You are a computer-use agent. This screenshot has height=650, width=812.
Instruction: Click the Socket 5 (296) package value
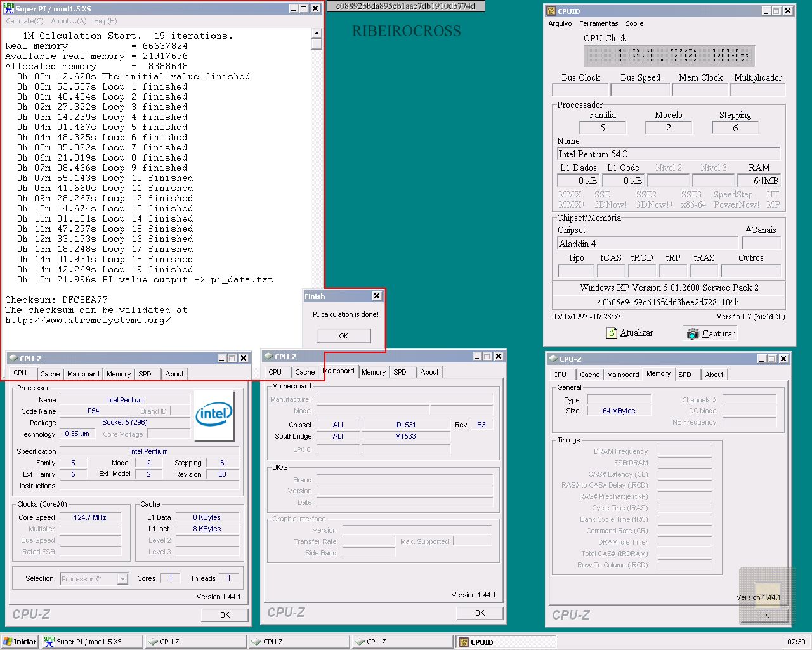tap(125, 422)
